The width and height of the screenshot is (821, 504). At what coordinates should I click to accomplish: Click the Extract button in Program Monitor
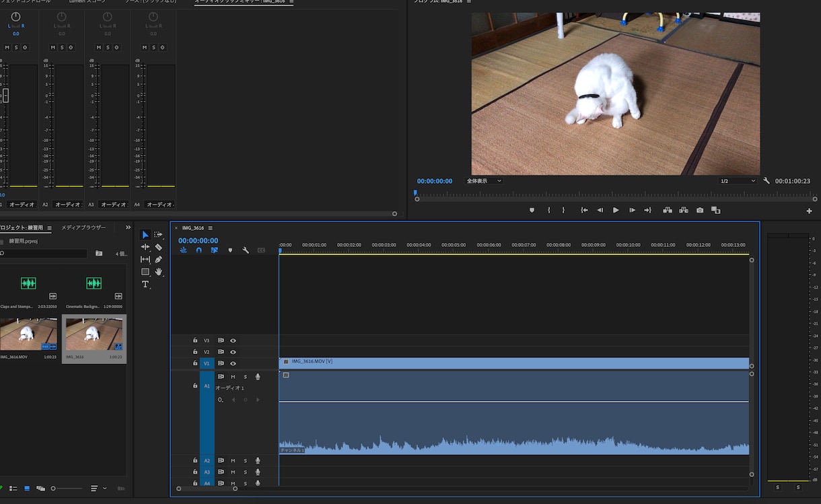point(684,210)
